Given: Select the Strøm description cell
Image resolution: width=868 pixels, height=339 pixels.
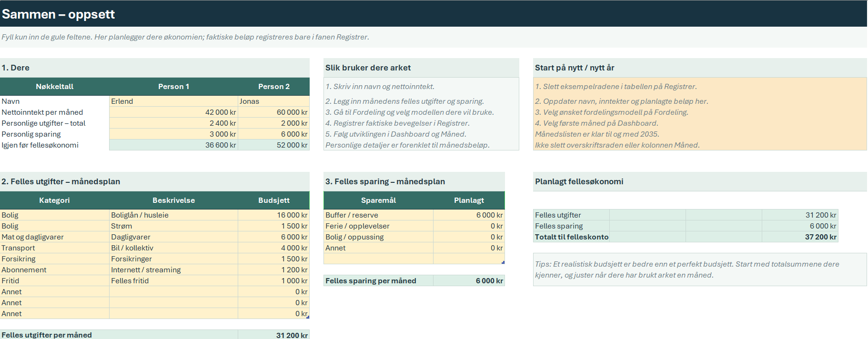Looking at the screenshot, I should pyautogui.click(x=173, y=226).
